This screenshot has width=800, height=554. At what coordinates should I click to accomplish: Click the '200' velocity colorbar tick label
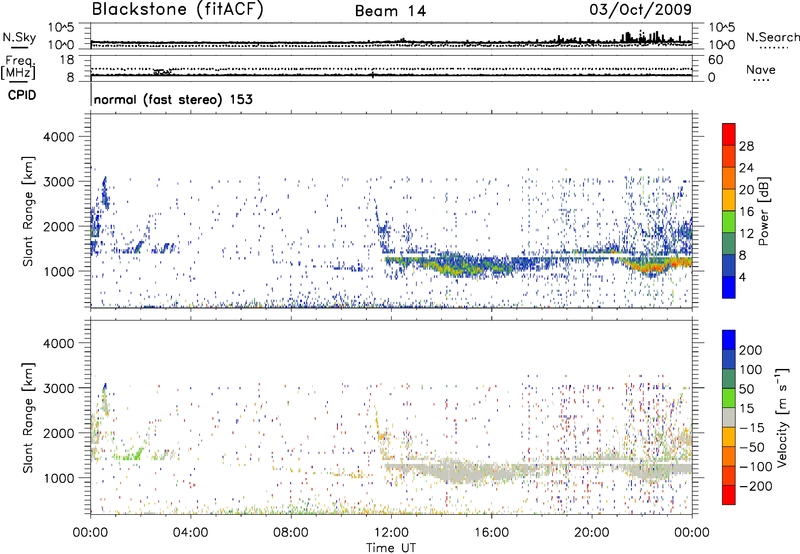(x=751, y=350)
